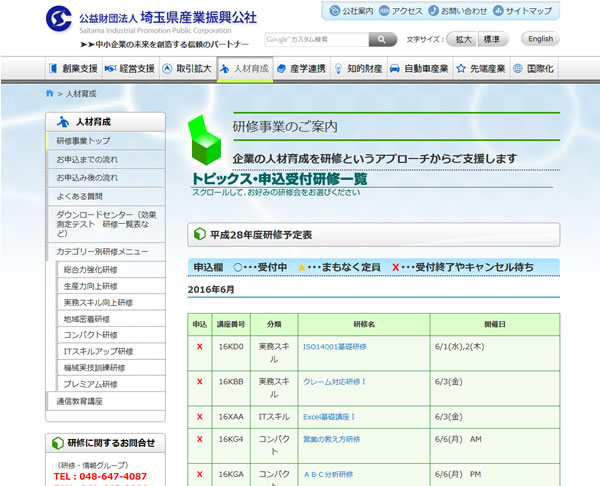Open the 国際化 navigation menu label

click(x=540, y=69)
